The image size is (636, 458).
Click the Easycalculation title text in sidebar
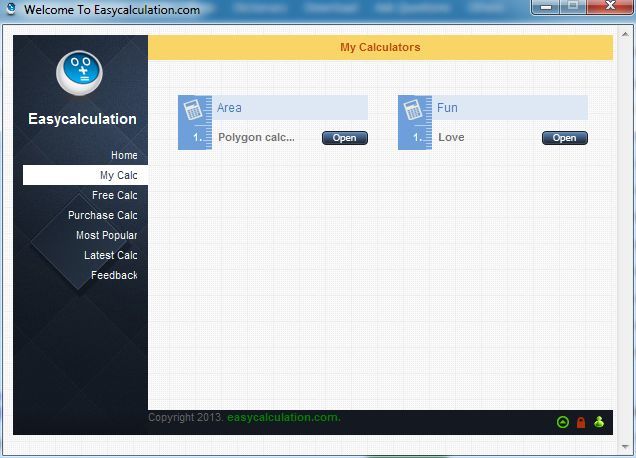tap(82, 119)
